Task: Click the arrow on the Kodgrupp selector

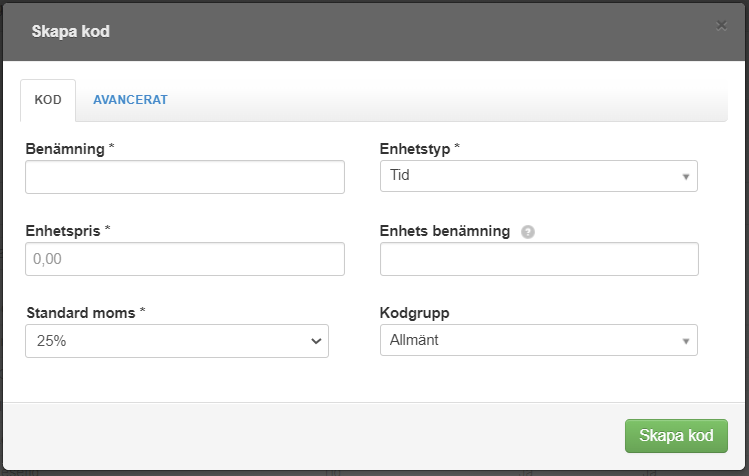Action: tap(686, 341)
